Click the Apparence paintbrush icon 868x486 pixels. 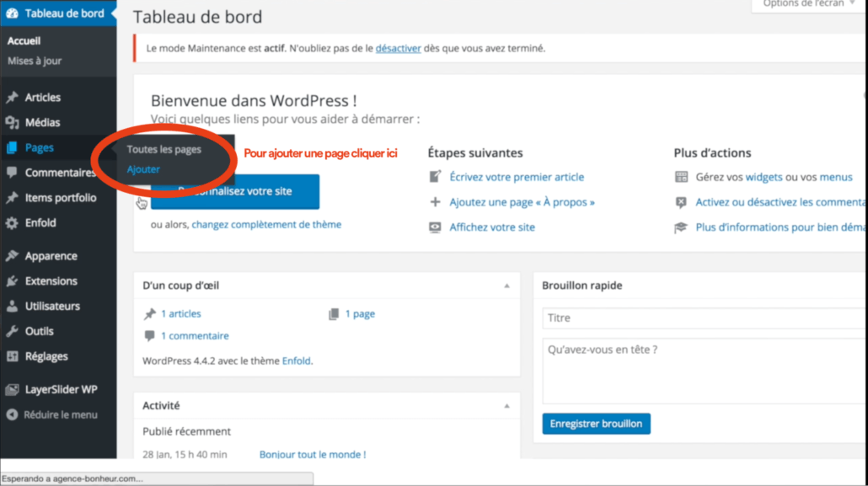coord(12,256)
